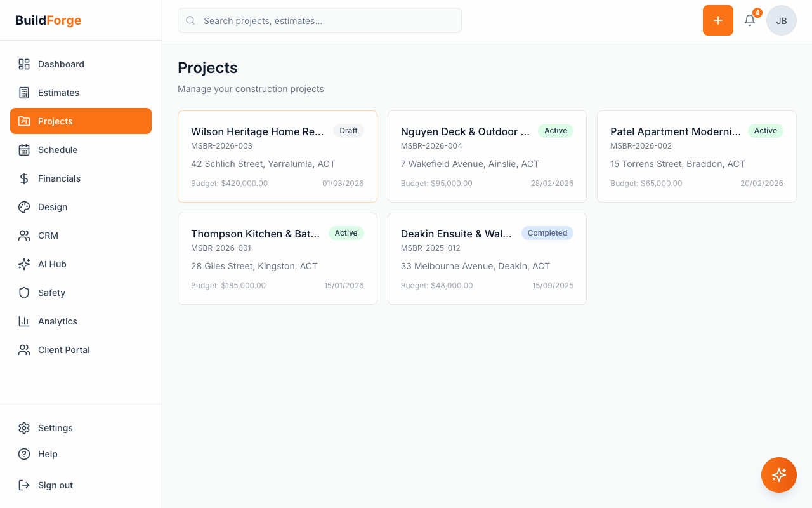812x508 pixels.
Task: Click the search projects input field
Action: [319, 20]
